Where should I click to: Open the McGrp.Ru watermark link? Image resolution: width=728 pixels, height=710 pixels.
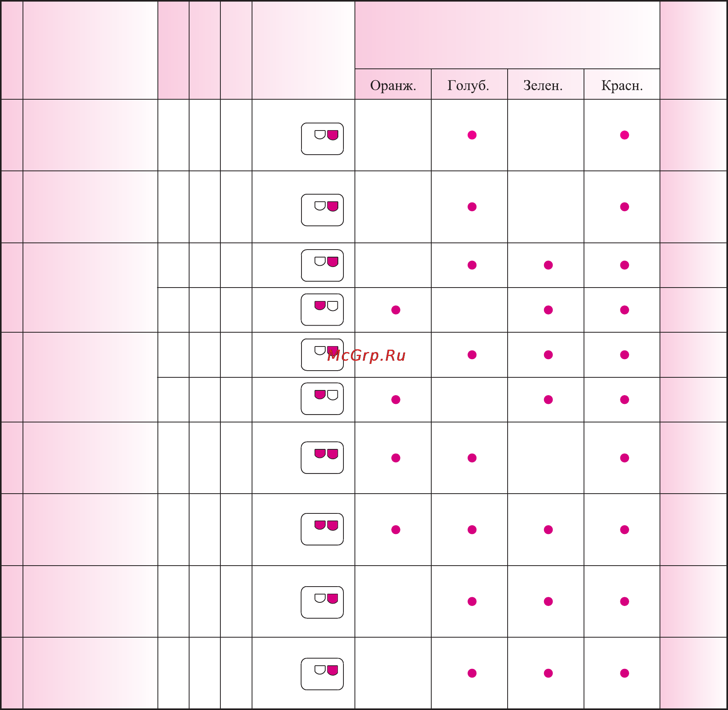[367, 356]
